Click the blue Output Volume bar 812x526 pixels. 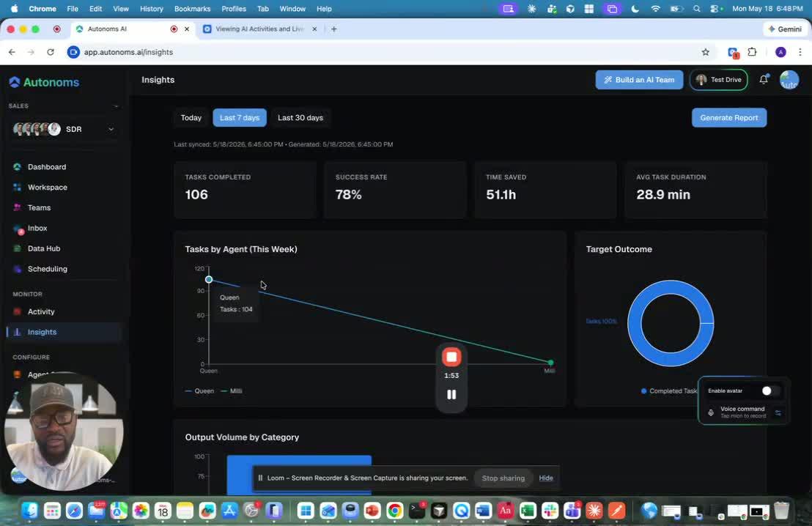point(299,475)
